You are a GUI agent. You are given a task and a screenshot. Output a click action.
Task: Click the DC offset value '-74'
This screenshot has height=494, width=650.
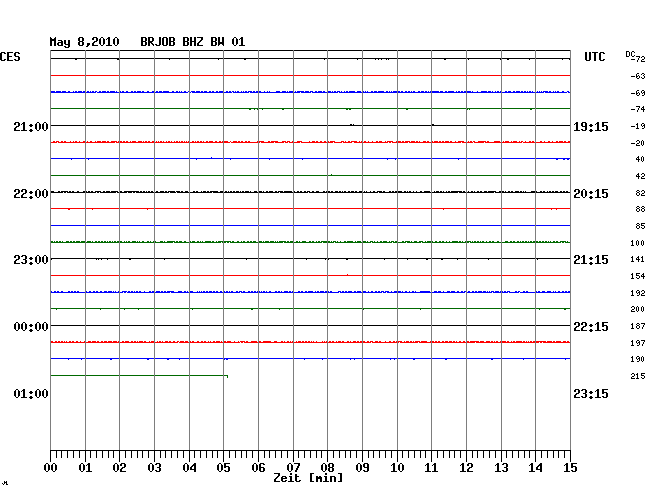638,109
